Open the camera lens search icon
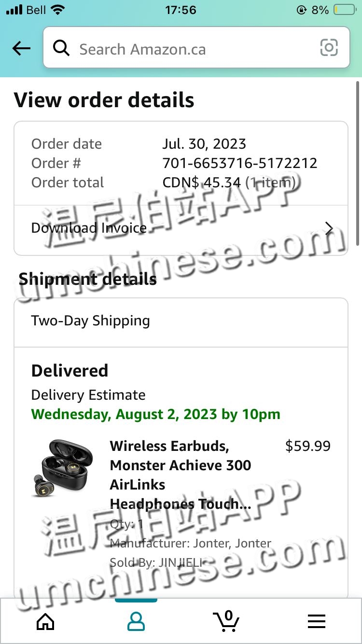The image size is (362, 644). pyautogui.click(x=329, y=48)
